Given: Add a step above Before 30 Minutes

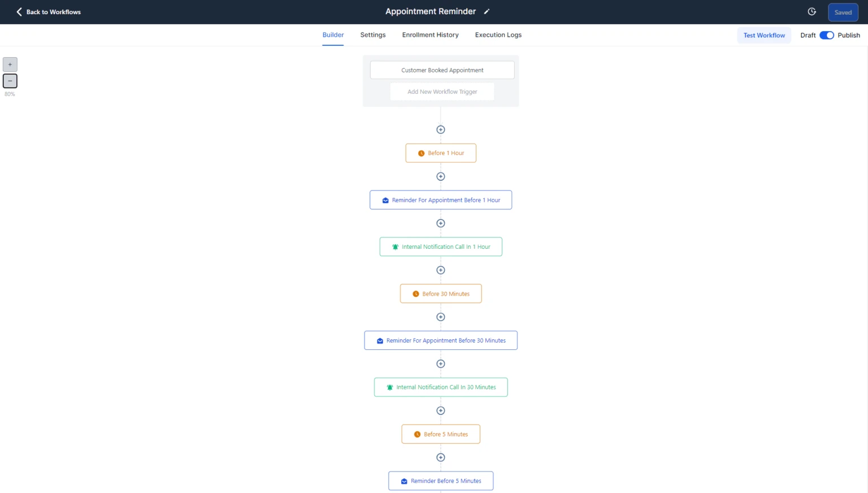Looking at the screenshot, I should click(x=441, y=270).
